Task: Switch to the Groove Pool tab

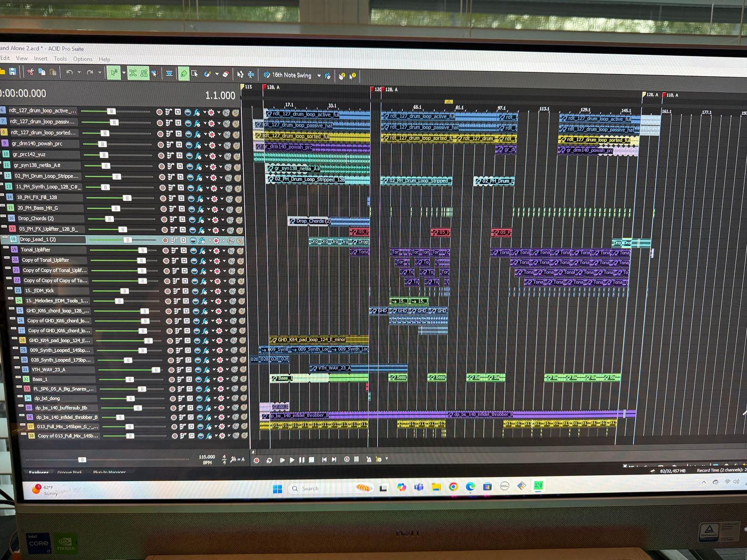Action: click(69, 472)
